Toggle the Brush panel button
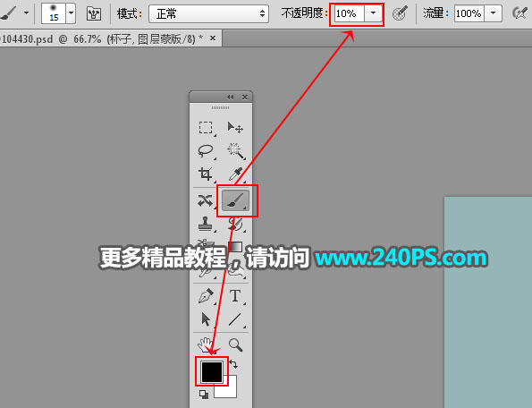 point(94,13)
